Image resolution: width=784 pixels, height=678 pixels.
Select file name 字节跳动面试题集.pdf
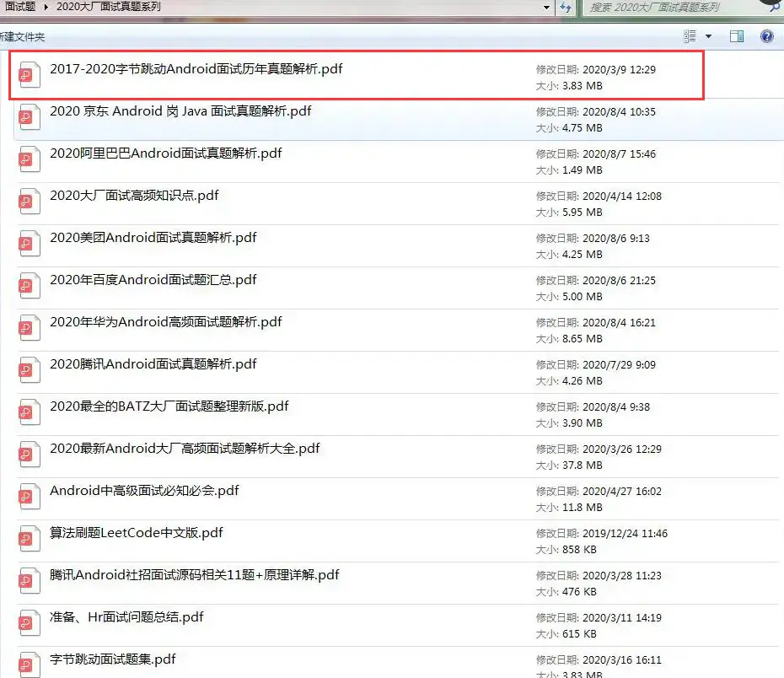coord(112,659)
